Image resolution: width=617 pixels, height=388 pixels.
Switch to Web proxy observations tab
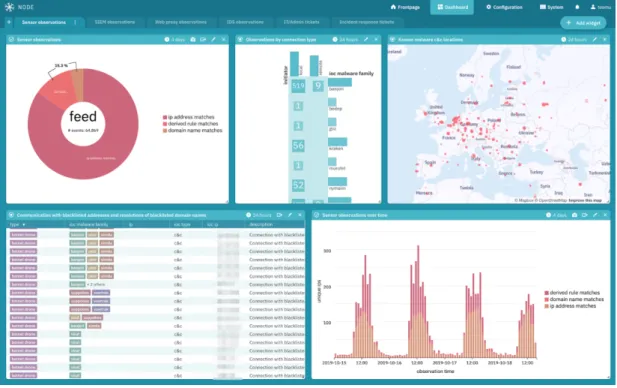click(181, 22)
